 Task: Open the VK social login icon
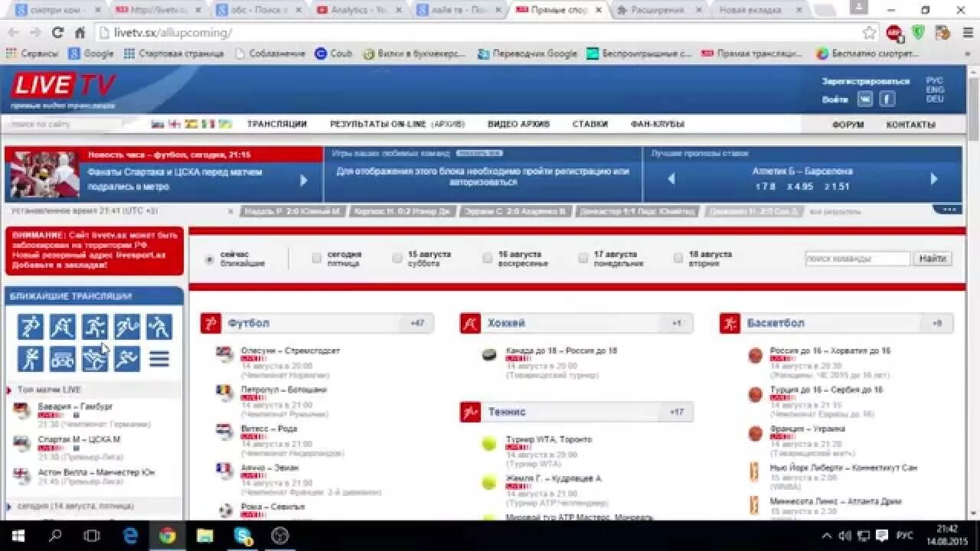click(x=865, y=99)
